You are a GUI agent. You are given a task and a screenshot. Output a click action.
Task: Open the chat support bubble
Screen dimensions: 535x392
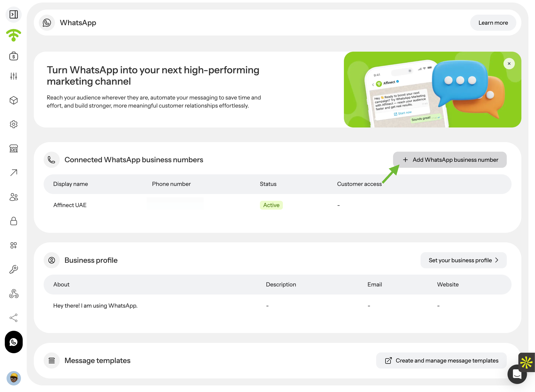tap(517, 374)
